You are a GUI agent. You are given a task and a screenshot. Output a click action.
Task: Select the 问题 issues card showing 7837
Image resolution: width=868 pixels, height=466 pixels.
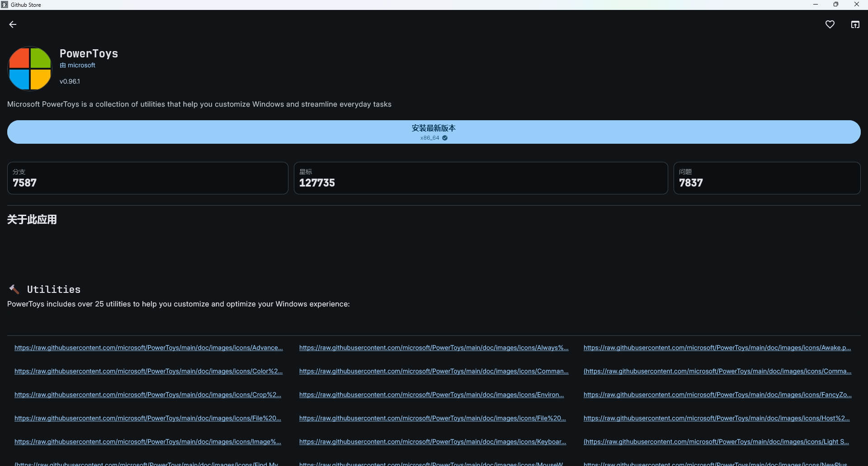pos(767,178)
